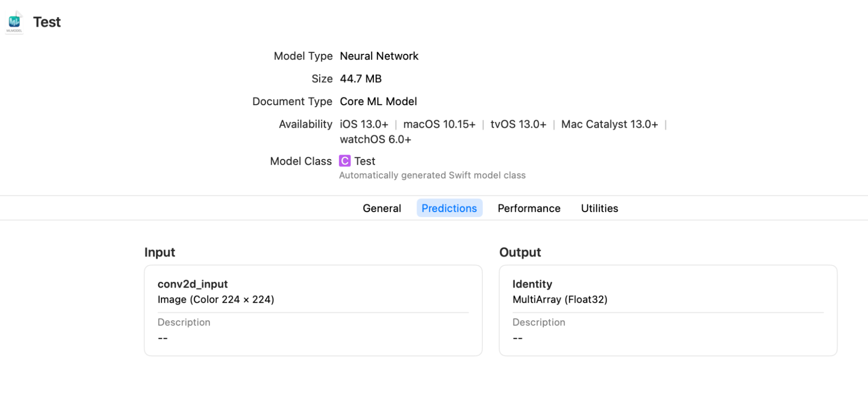
Task: Click the iOS 13.0+ availability entry
Action: click(x=364, y=124)
